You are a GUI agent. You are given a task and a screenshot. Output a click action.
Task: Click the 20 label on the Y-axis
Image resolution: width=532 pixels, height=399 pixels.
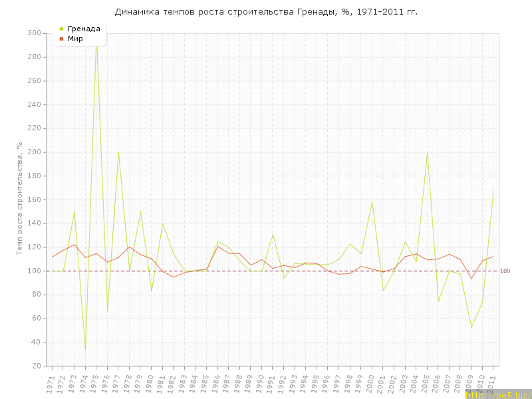tap(37, 366)
